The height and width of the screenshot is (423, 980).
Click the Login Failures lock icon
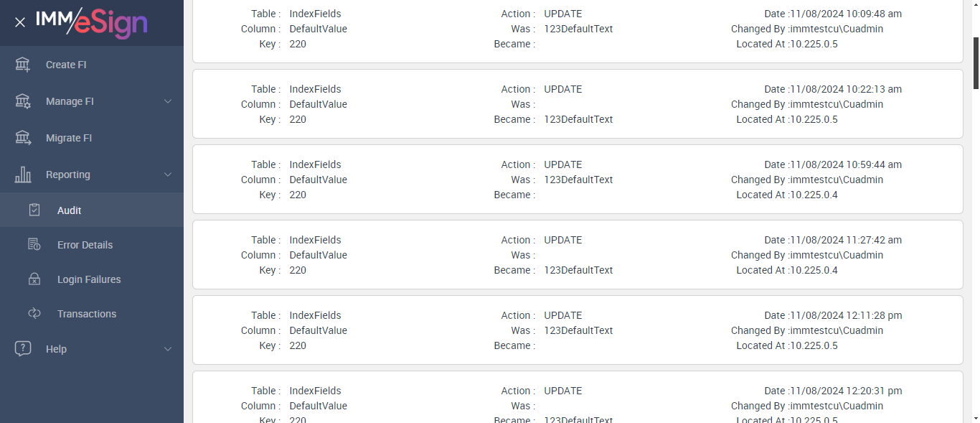34,279
